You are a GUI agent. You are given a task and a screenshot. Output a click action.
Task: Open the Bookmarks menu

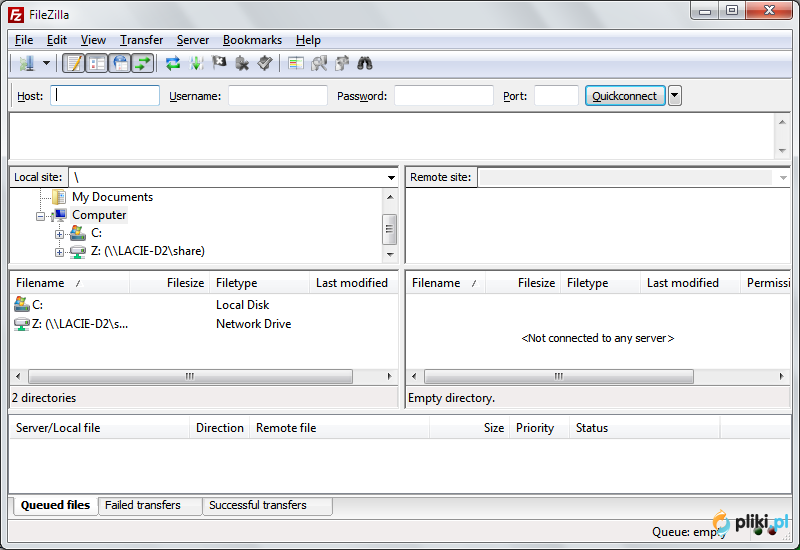point(252,40)
